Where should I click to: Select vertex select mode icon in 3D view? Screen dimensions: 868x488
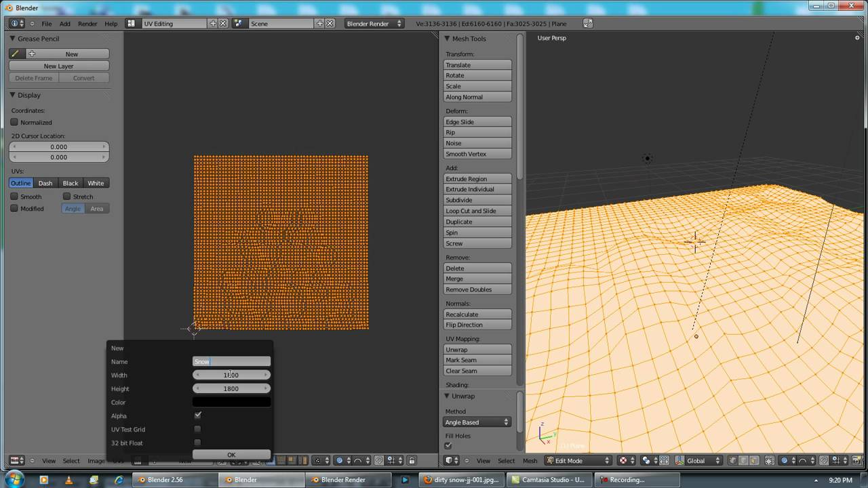(732, 460)
